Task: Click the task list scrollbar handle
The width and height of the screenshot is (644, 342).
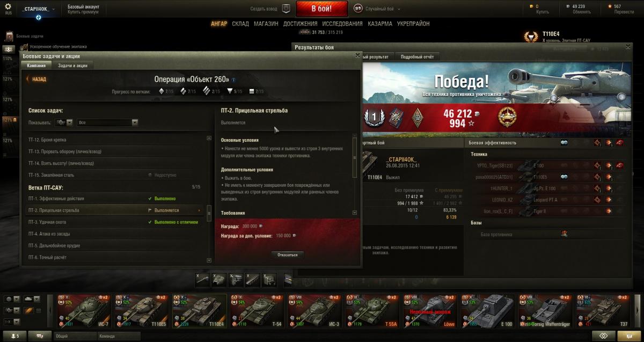Action: (x=209, y=211)
